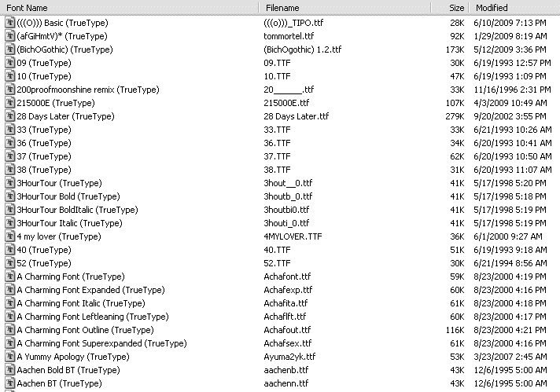Viewport: 560px width, 392px height.
Task: Click the Aachen Bold BT font icon
Action: point(10,370)
